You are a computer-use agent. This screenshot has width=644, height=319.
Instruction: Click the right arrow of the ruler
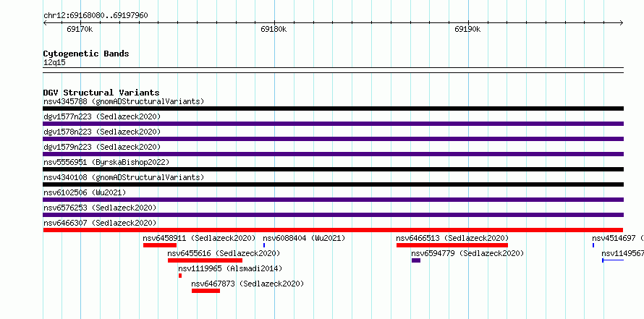[x=621, y=23]
